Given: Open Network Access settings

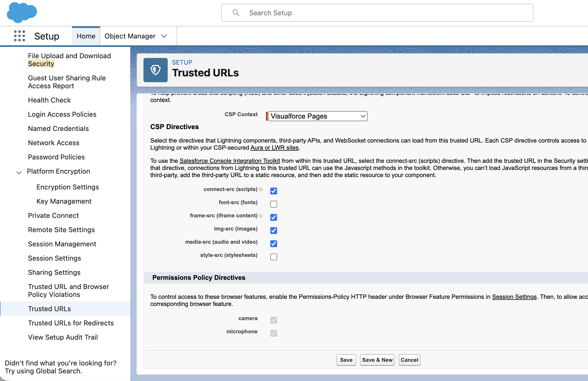Looking at the screenshot, I should pos(54,143).
